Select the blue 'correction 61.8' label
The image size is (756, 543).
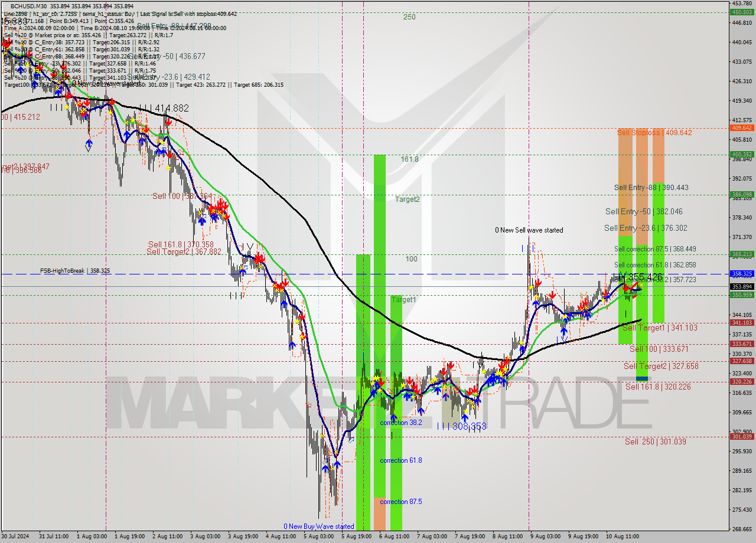click(x=401, y=460)
